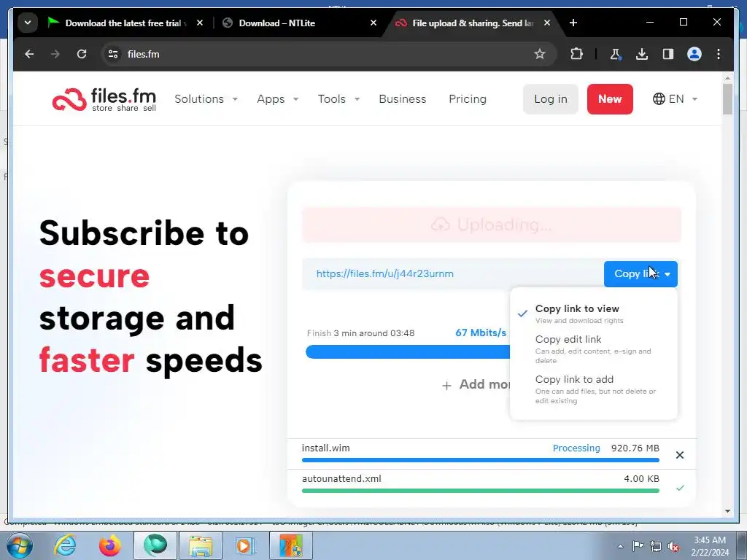747x560 pixels.
Task: Click the red New button
Action: 610,99
